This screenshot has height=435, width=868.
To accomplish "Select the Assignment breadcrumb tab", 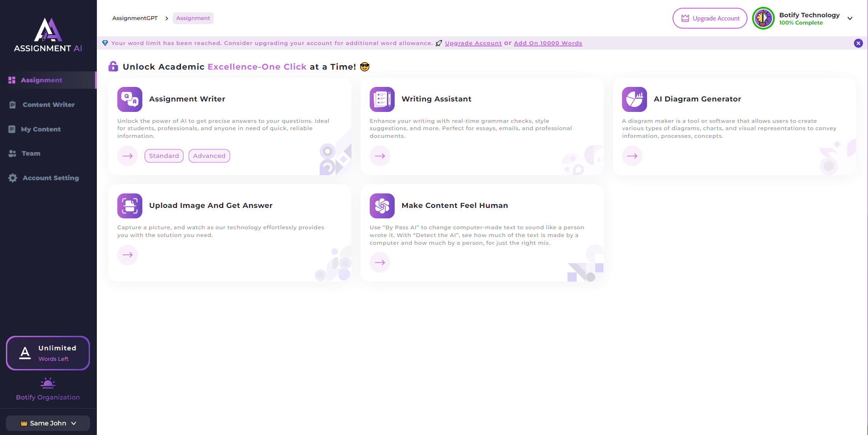I will (x=193, y=18).
